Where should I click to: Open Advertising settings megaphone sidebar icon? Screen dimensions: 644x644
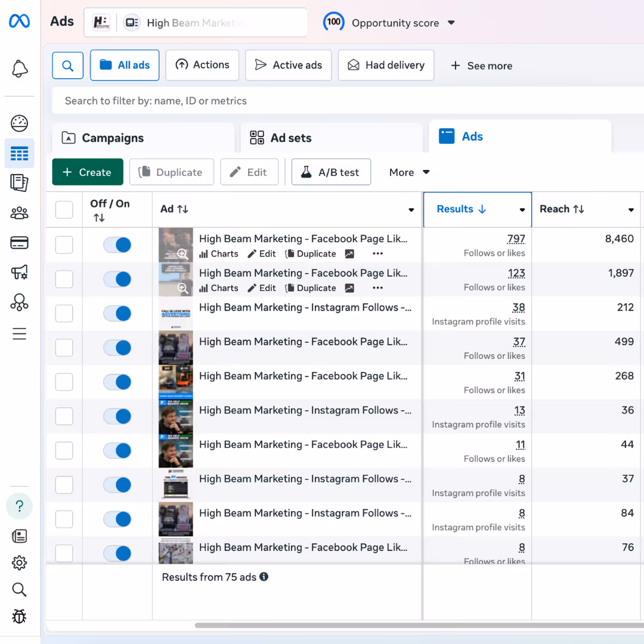click(19, 272)
